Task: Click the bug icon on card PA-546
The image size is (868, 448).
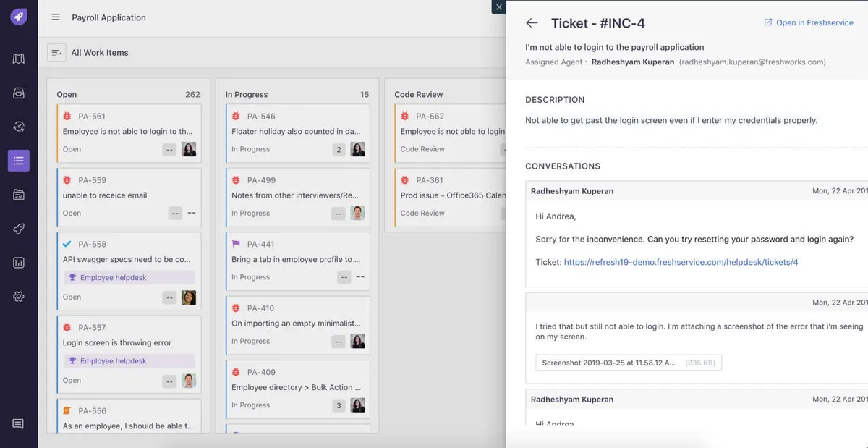Action: [x=236, y=116]
